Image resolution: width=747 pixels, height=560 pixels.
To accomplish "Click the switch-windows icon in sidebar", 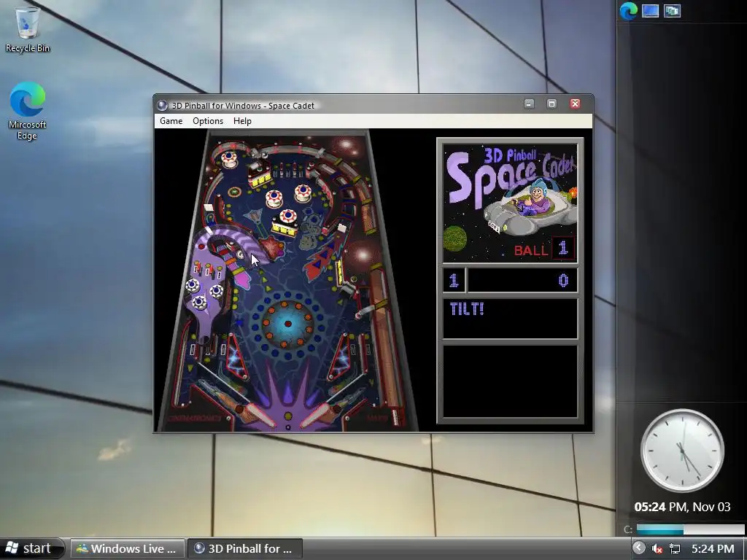I will point(672,10).
